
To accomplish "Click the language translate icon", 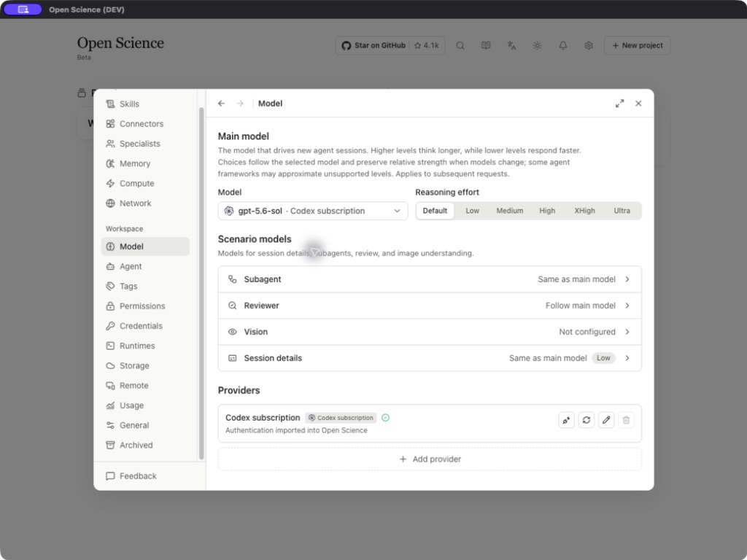I will pyautogui.click(x=511, y=46).
